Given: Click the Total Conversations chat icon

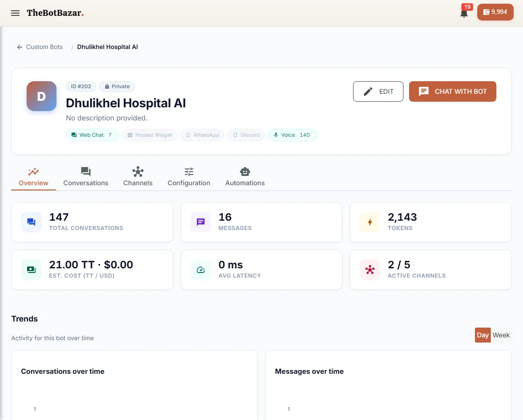Looking at the screenshot, I should (x=31, y=222).
